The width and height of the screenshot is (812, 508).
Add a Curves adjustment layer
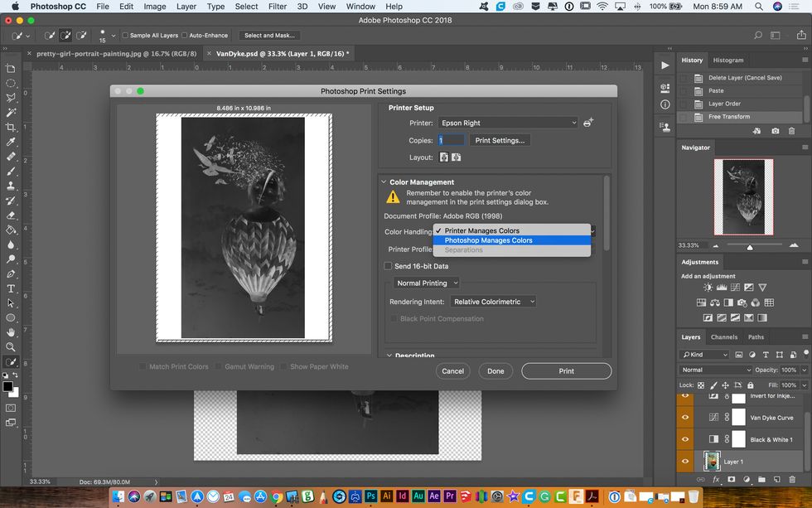coord(735,288)
